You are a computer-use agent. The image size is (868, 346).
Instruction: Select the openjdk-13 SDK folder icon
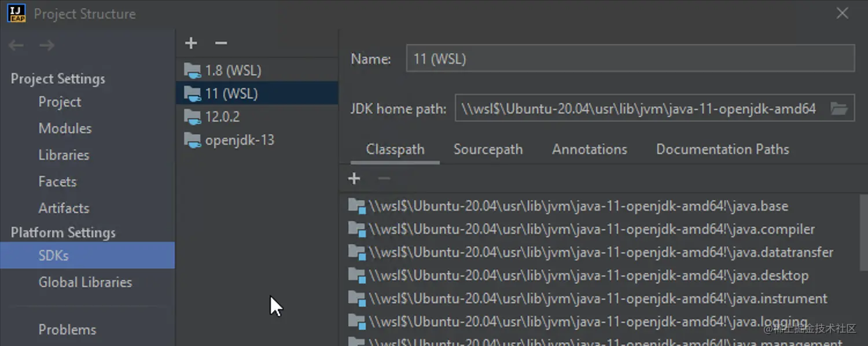pyautogui.click(x=192, y=140)
